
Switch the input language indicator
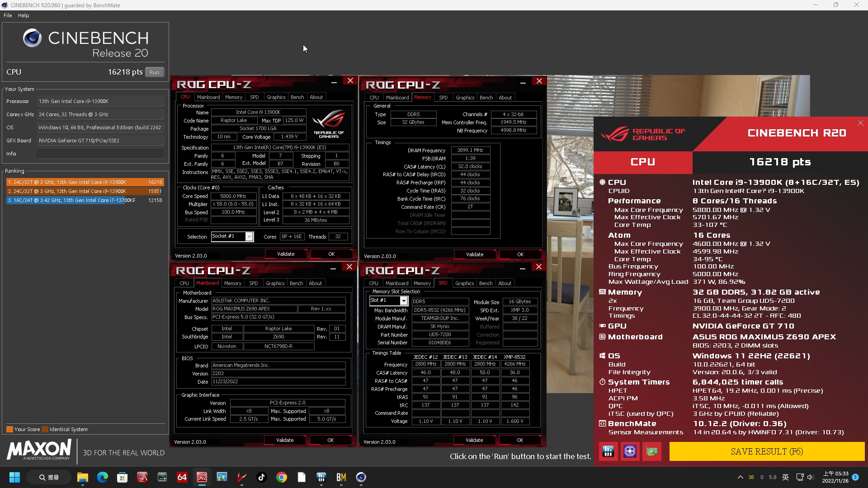(786, 477)
